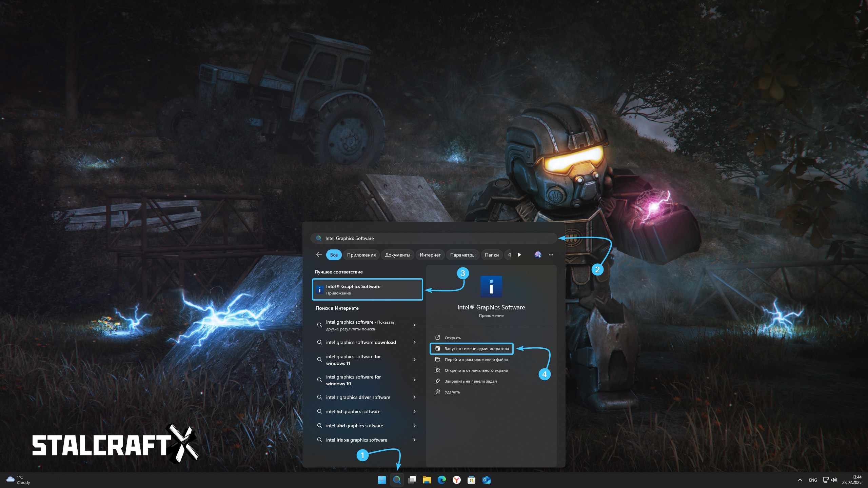
Task: Open Outlook from the taskbar
Action: 486,480
